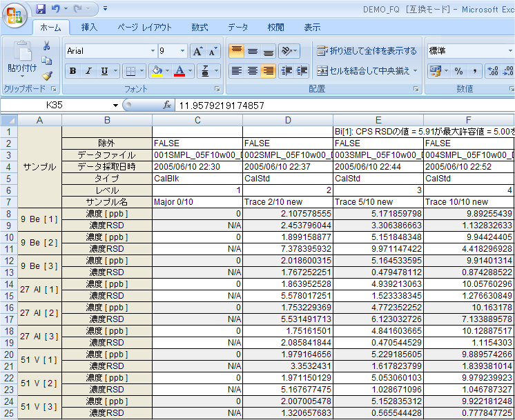This screenshot has width=515, height=420.
Task: Apply comma style number format
Action: [474, 71]
